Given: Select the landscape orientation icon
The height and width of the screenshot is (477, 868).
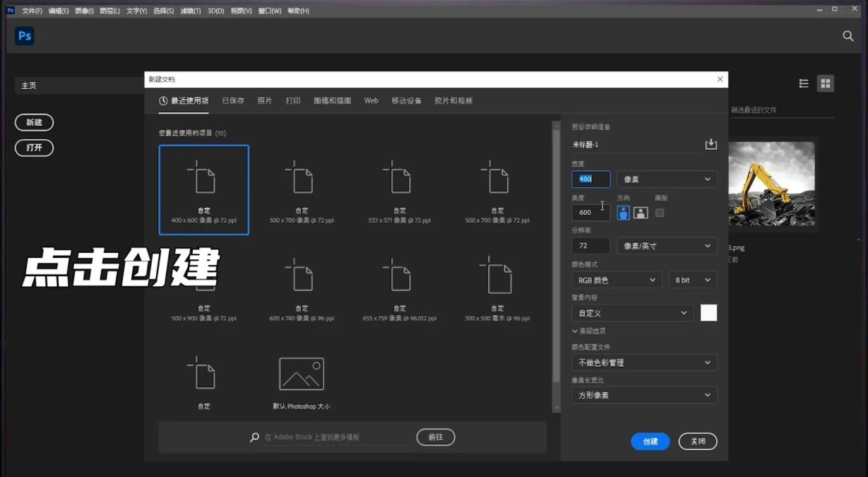Looking at the screenshot, I should click(642, 212).
